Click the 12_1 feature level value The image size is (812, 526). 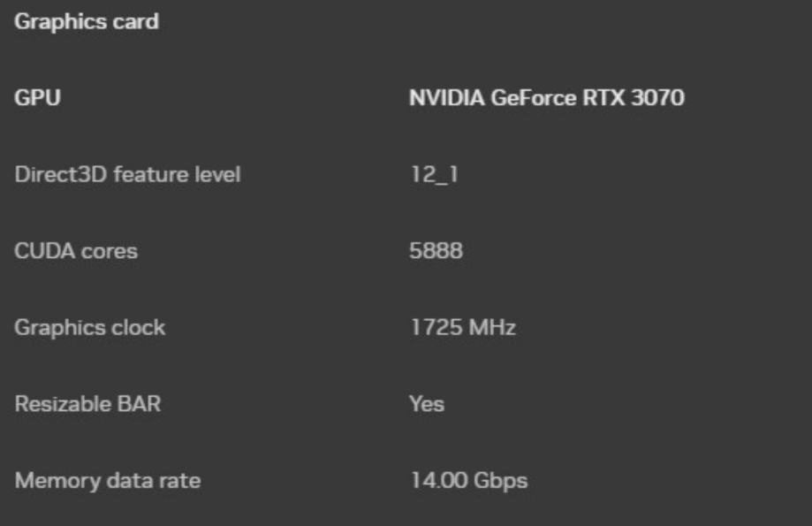[x=433, y=175]
